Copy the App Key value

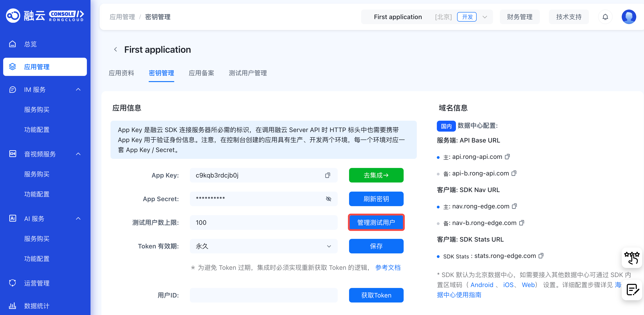point(327,175)
